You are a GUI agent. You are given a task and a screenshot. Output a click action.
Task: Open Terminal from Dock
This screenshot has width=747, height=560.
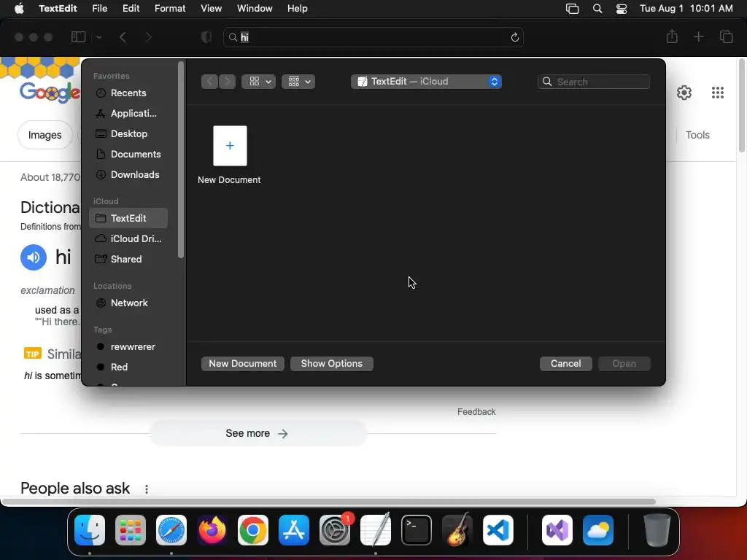417,530
